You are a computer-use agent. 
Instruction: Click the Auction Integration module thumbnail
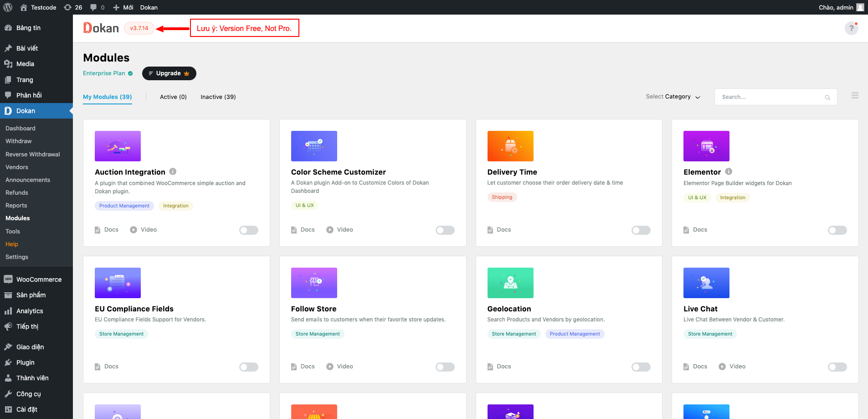coord(118,146)
